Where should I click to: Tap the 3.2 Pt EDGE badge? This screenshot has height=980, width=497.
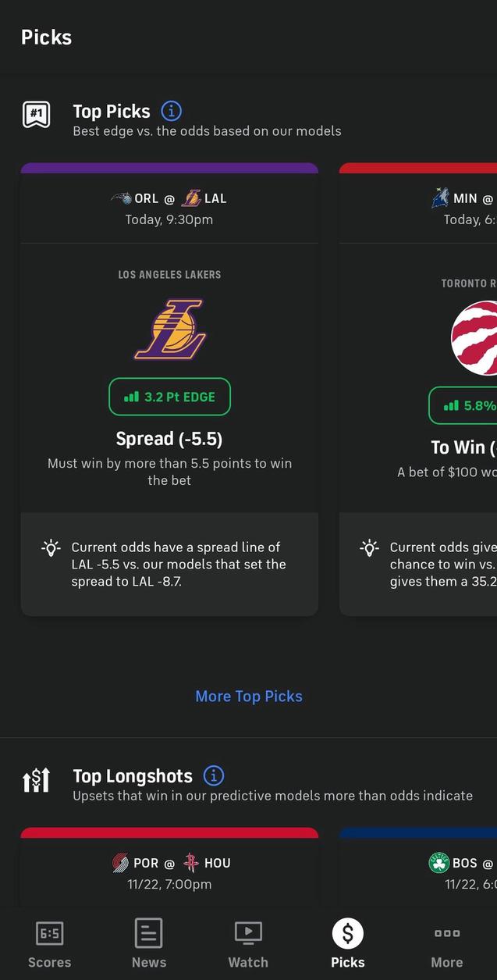[x=169, y=397]
